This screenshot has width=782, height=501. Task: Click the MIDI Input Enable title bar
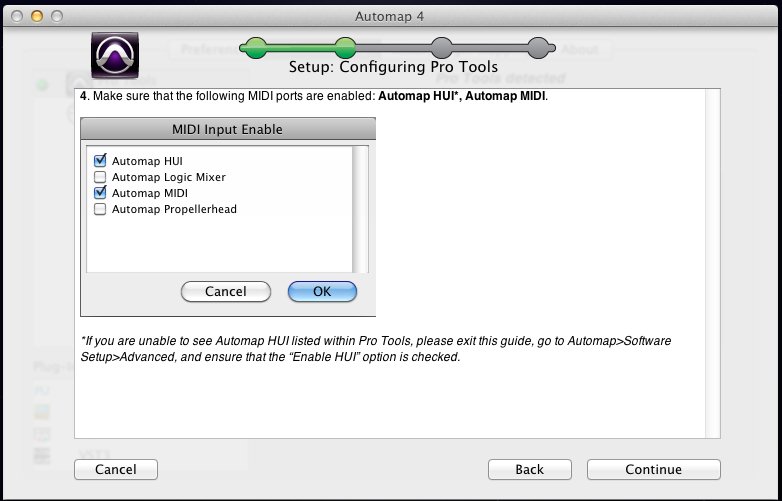[228, 129]
